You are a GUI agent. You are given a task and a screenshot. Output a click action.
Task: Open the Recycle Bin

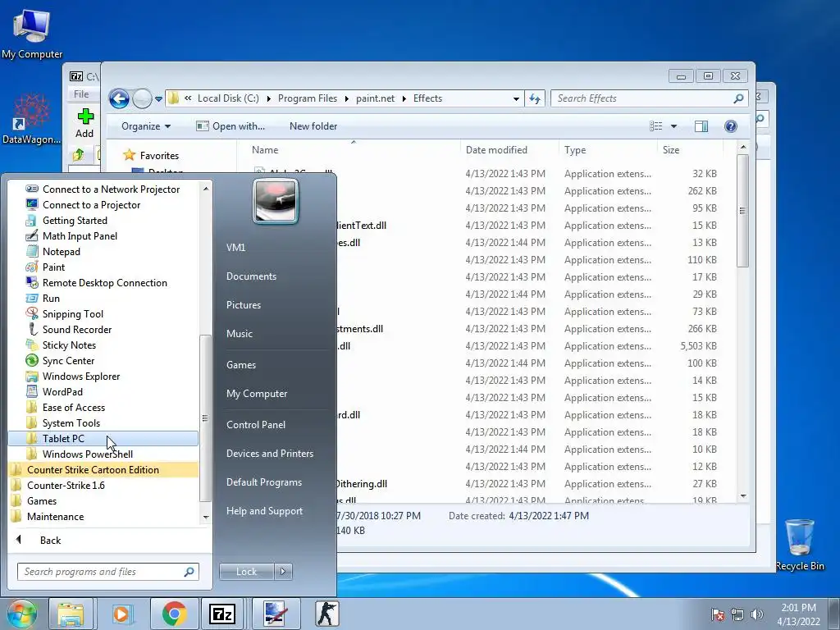(799, 545)
